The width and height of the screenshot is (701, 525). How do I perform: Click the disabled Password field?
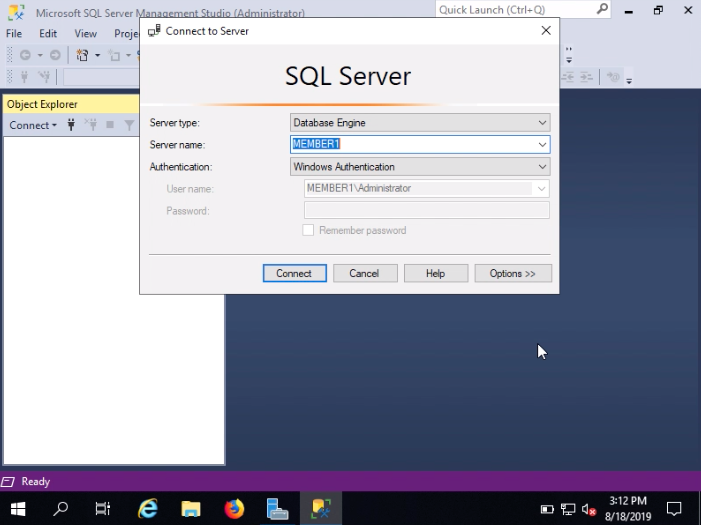[x=427, y=210]
